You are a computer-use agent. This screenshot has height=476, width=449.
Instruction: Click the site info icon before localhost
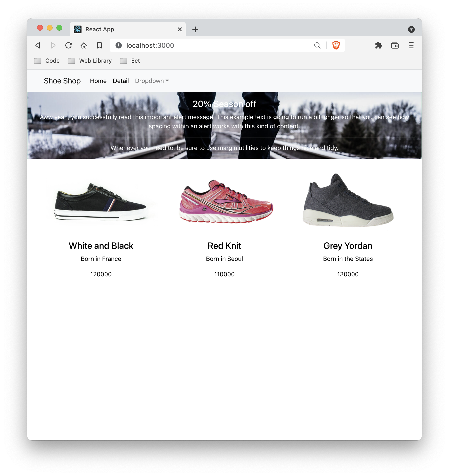118,45
